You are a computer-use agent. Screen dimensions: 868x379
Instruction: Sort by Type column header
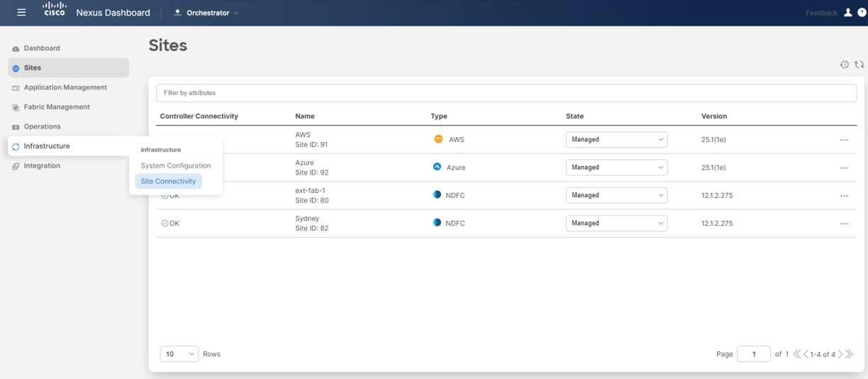[439, 116]
